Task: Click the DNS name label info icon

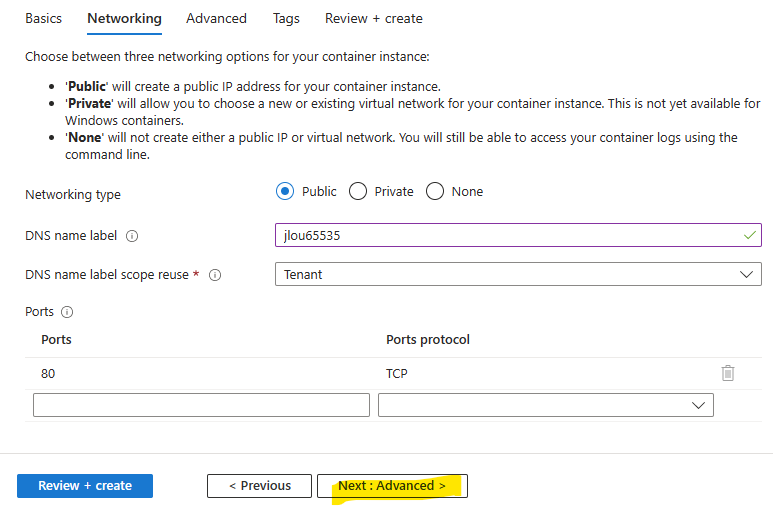Action: 132,236
